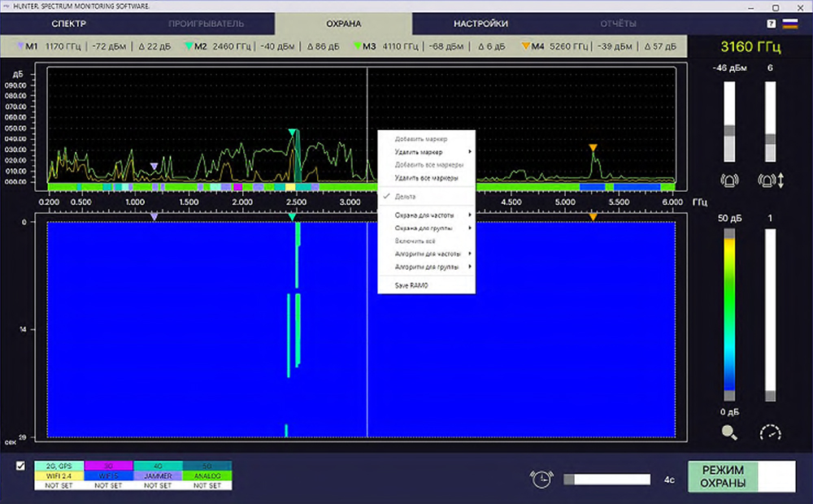Click the magnifier icon under color scale

(729, 432)
